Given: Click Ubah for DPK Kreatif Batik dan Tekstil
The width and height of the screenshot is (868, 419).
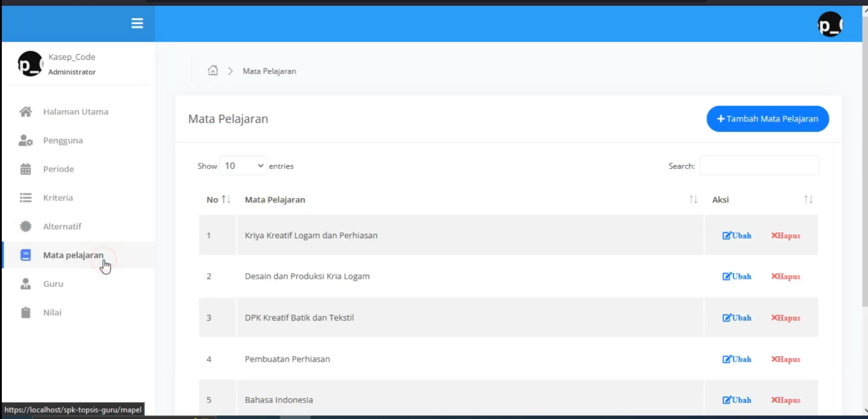Looking at the screenshot, I should pyautogui.click(x=736, y=318).
